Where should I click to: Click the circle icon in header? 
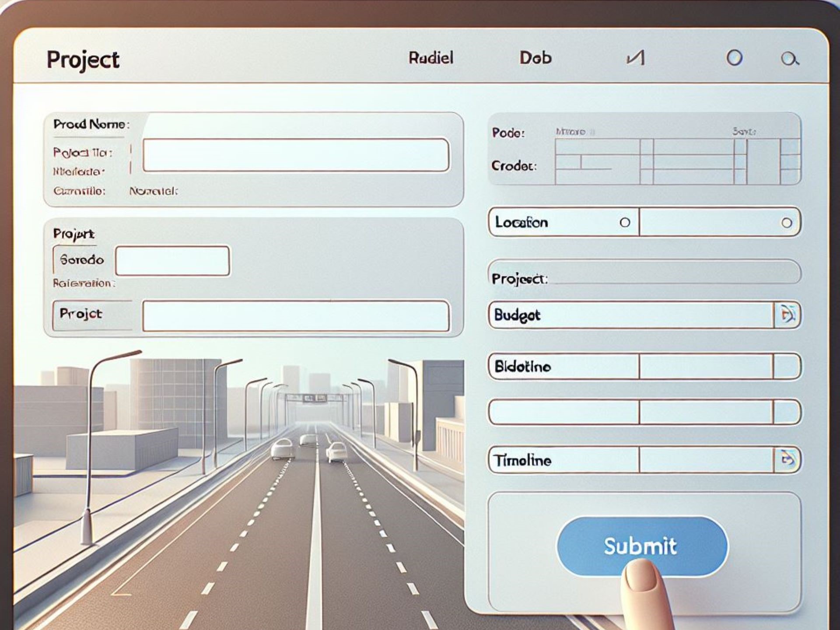click(734, 58)
